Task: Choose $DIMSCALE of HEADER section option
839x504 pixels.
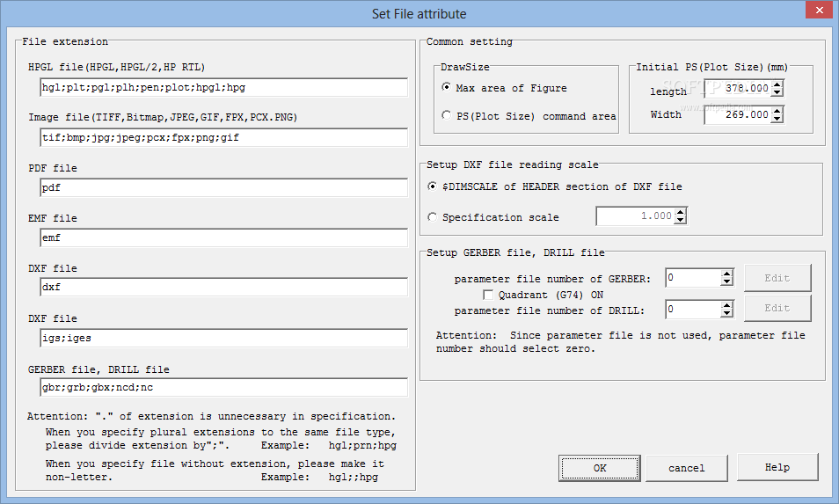Action: pyautogui.click(x=433, y=186)
